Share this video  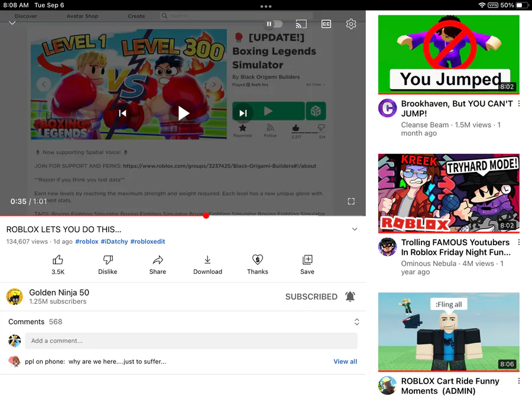point(158,265)
